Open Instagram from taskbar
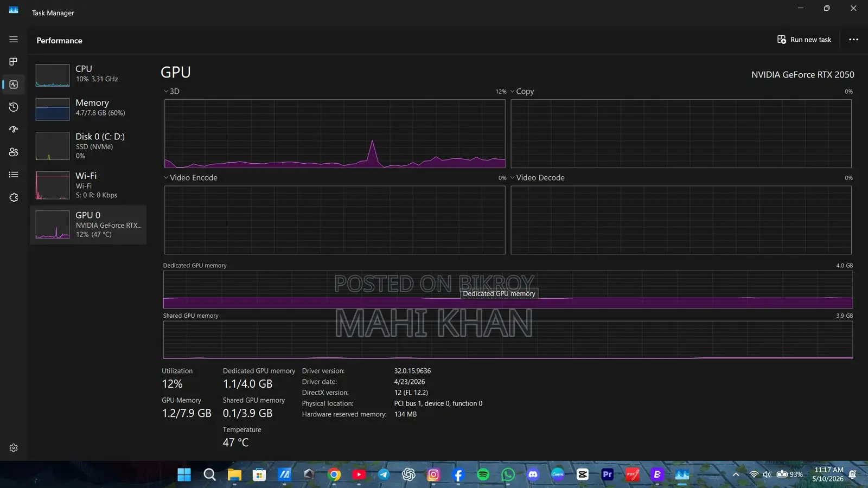This screenshot has width=868, height=488. (433, 474)
